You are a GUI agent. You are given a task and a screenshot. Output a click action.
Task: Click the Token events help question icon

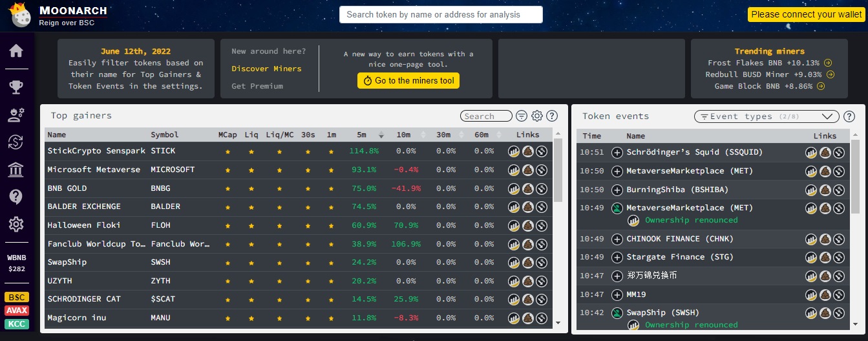click(850, 116)
